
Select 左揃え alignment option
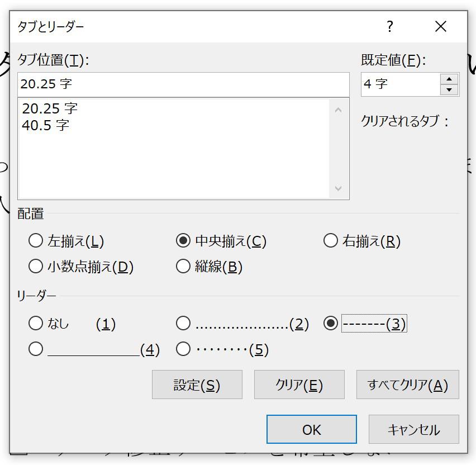tap(36, 241)
